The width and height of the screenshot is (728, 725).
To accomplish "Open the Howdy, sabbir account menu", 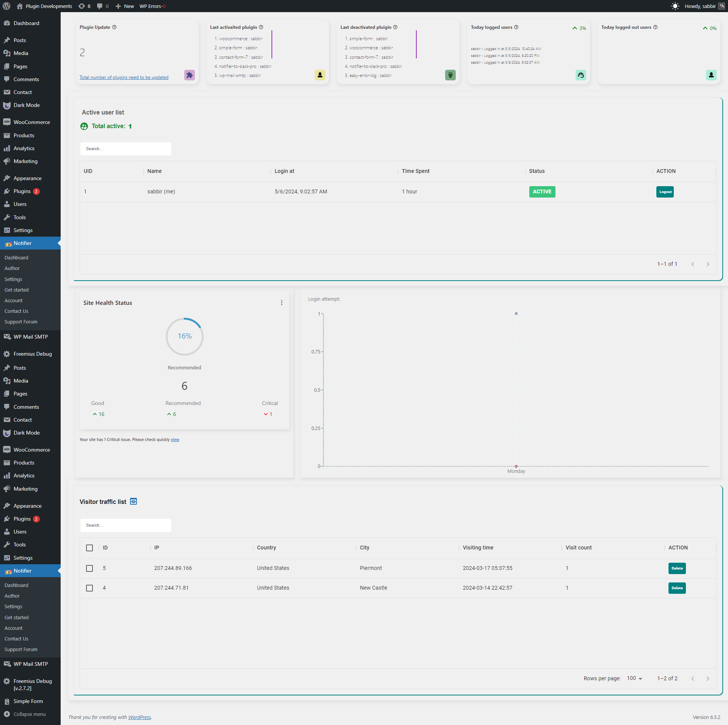I will click(x=704, y=6).
